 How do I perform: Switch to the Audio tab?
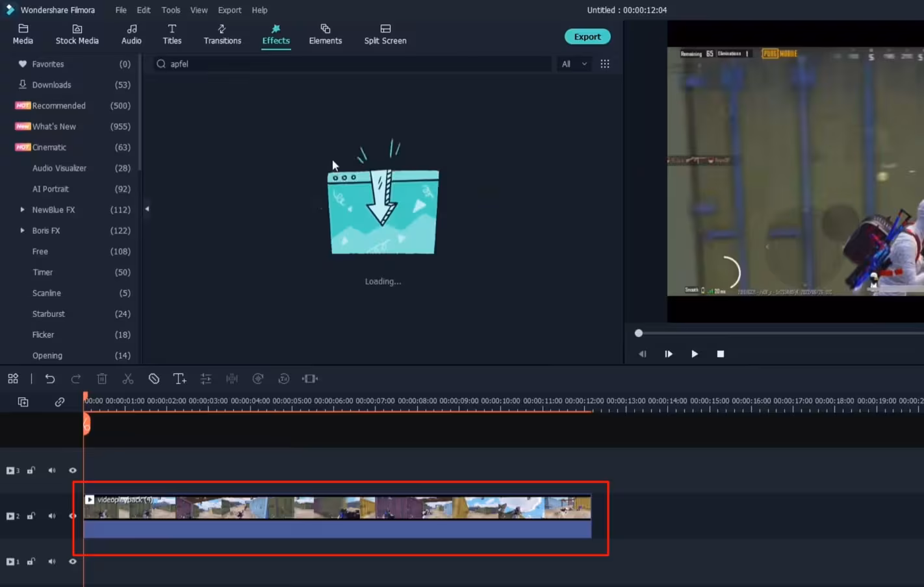131,34
